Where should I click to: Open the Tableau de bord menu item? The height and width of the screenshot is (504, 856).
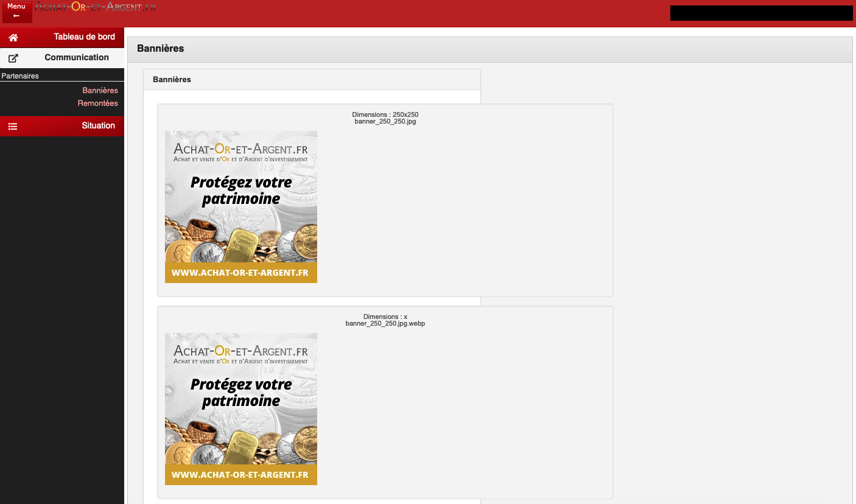pos(84,37)
